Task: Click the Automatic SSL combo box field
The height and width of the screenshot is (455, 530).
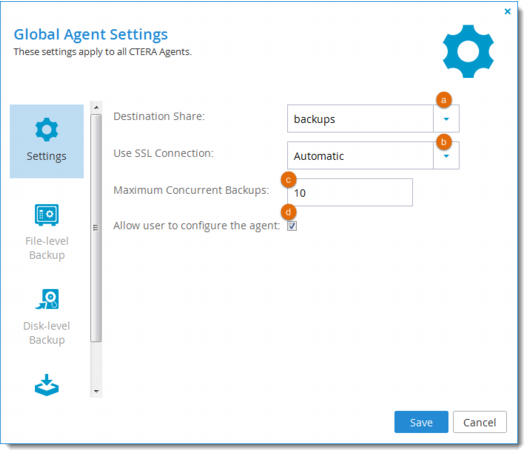Action: coord(360,156)
